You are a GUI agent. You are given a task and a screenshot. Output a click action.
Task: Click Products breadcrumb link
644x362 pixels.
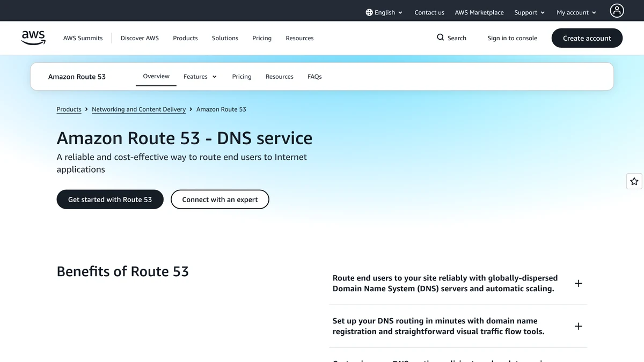[69, 109]
